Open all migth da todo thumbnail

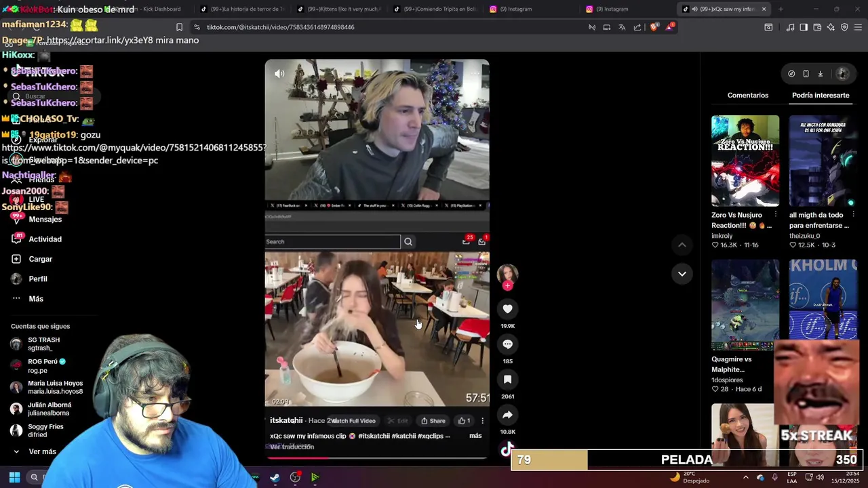[823, 161]
